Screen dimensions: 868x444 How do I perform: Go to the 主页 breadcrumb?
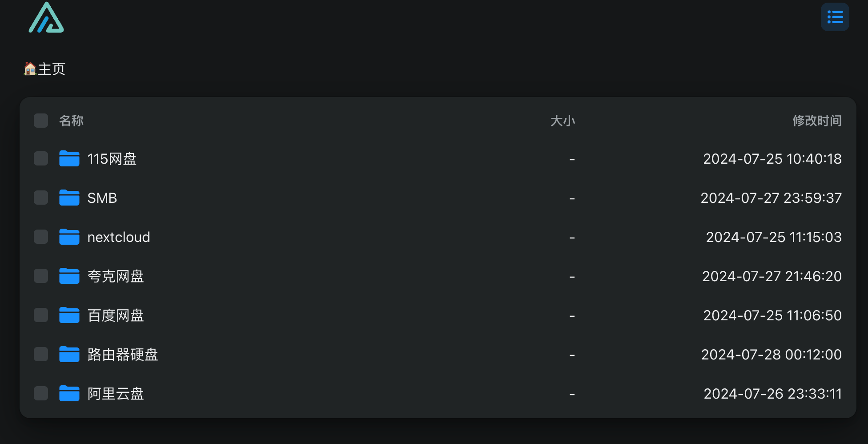pos(44,69)
